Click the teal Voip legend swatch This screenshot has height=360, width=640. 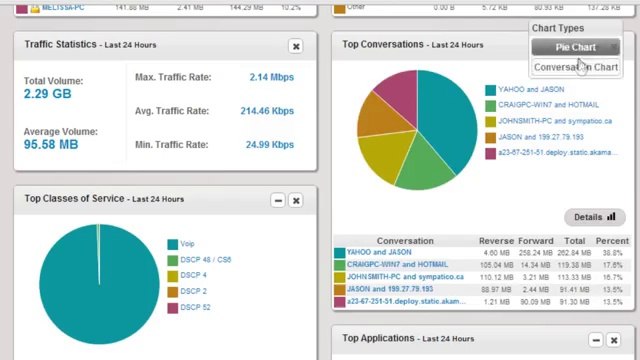pyautogui.click(x=173, y=244)
